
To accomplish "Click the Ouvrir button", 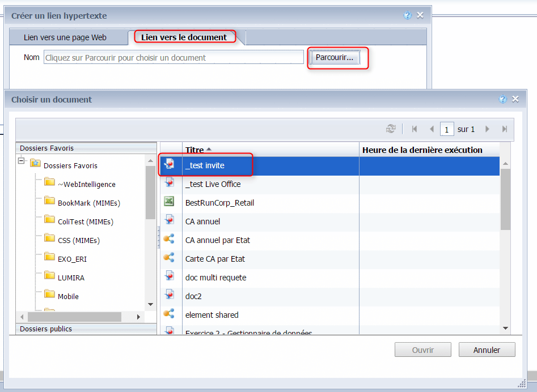I will [x=422, y=350].
